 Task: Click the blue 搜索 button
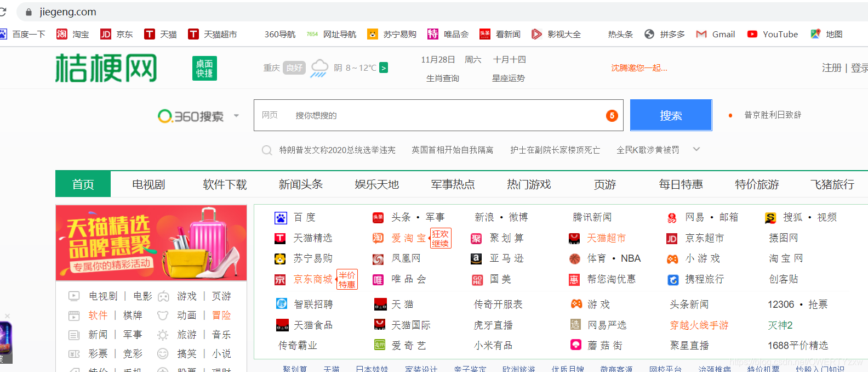(x=671, y=115)
